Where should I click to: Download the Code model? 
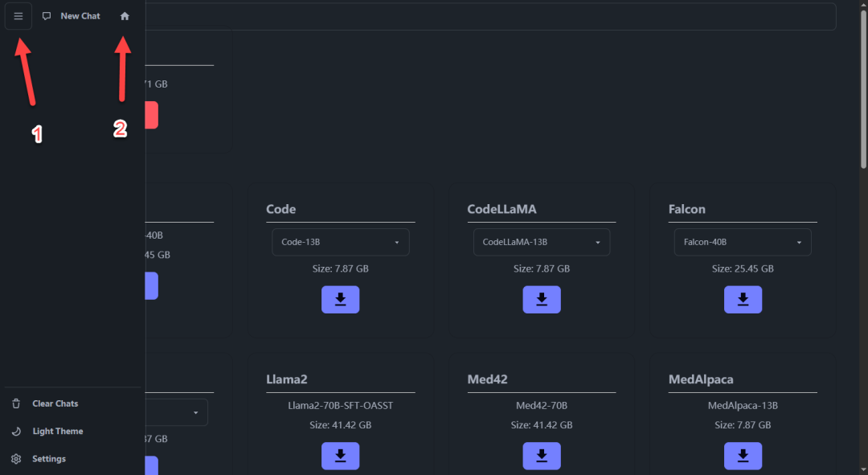(x=341, y=300)
